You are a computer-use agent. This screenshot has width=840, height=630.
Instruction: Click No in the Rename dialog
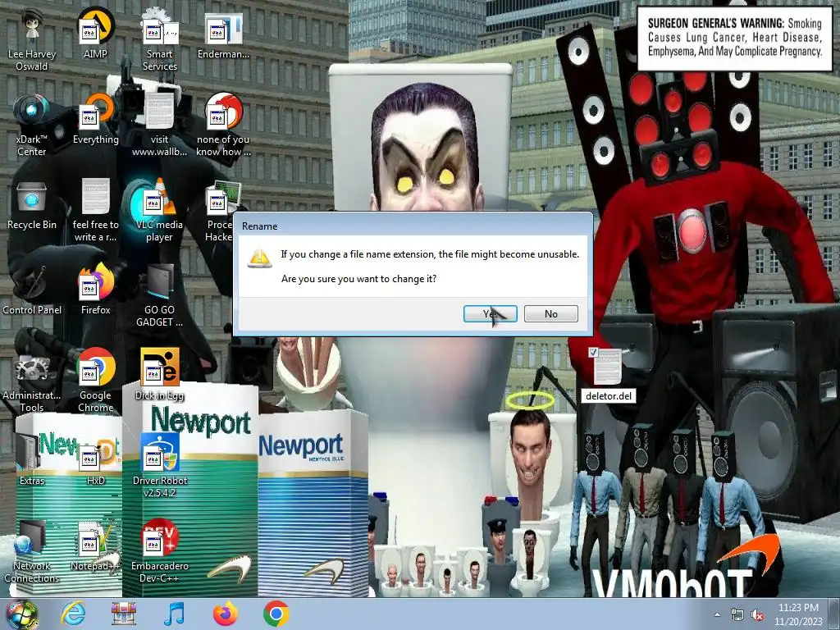coord(550,314)
